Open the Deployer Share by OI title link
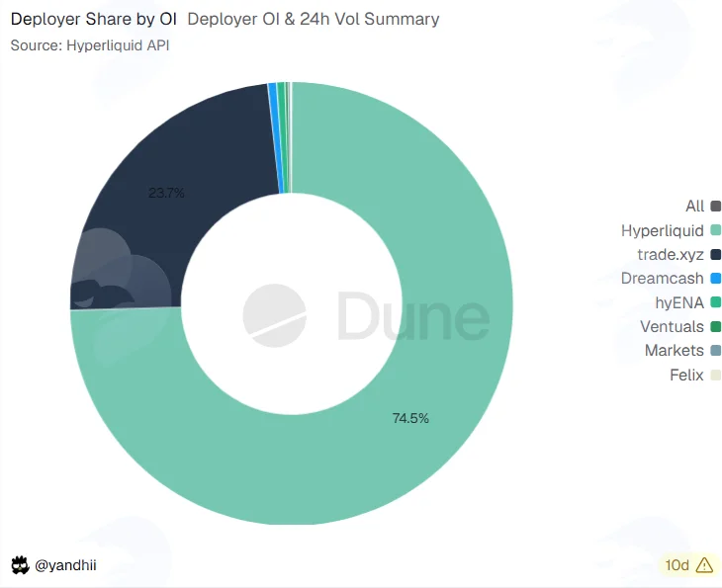722x588 pixels. click(x=94, y=19)
